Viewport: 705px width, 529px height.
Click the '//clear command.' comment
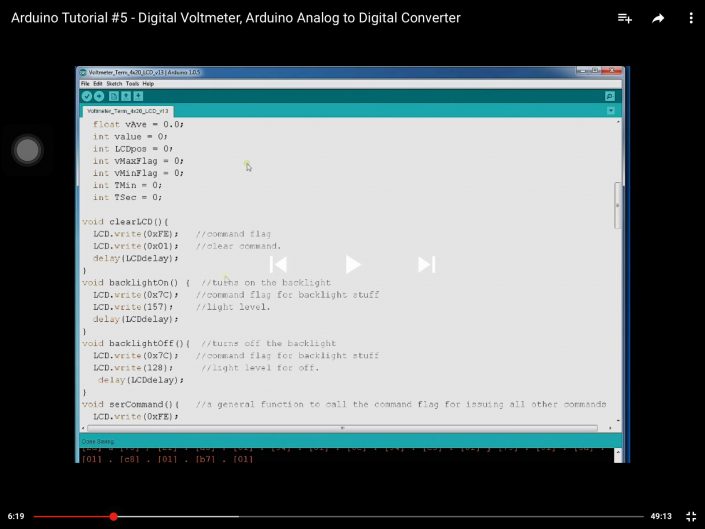click(238, 246)
